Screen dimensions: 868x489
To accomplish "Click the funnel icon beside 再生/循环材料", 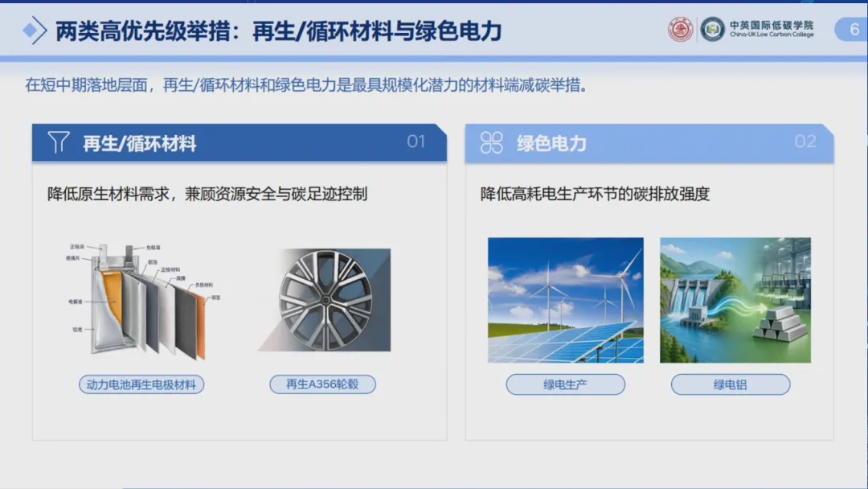I will (x=58, y=142).
